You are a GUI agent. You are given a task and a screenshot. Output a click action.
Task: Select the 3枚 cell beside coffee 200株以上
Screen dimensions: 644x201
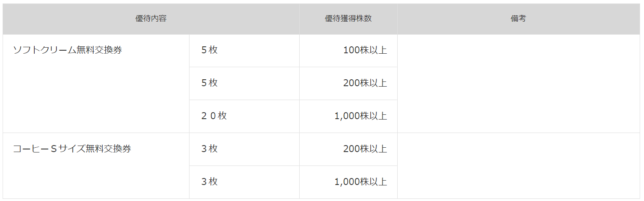click(244, 149)
